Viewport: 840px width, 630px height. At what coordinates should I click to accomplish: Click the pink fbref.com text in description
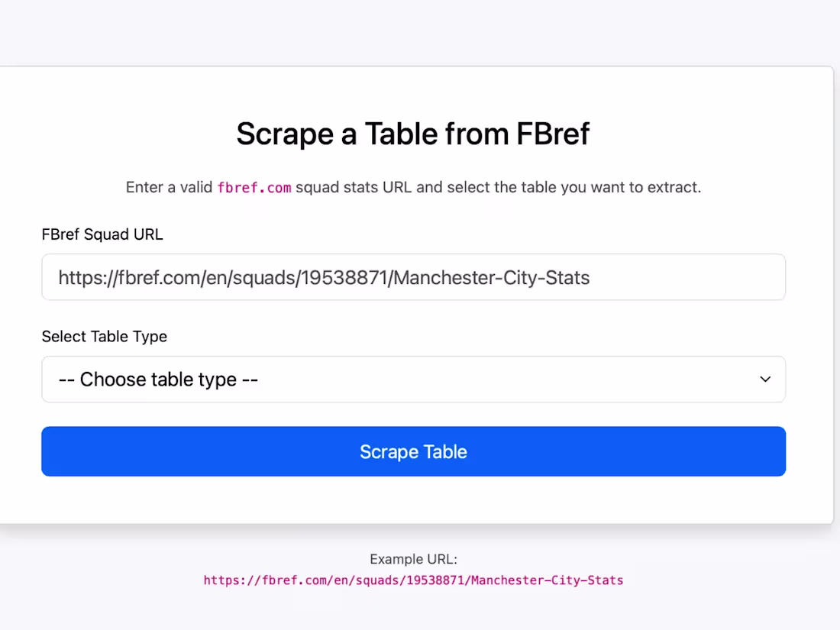click(x=254, y=188)
